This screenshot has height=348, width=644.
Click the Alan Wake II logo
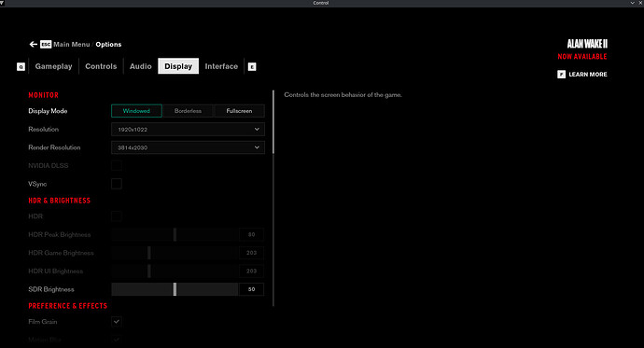point(587,44)
